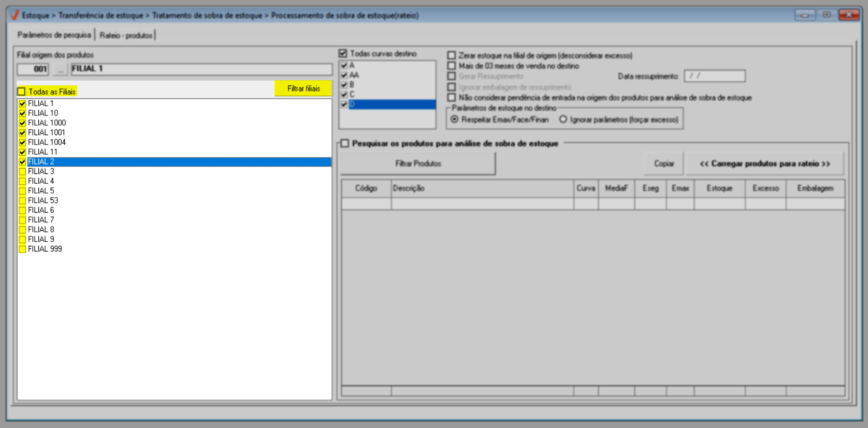868x428 pixels.
Task: Check the FILIAL 999 checkbox
Action: click(x=22, y=249)
